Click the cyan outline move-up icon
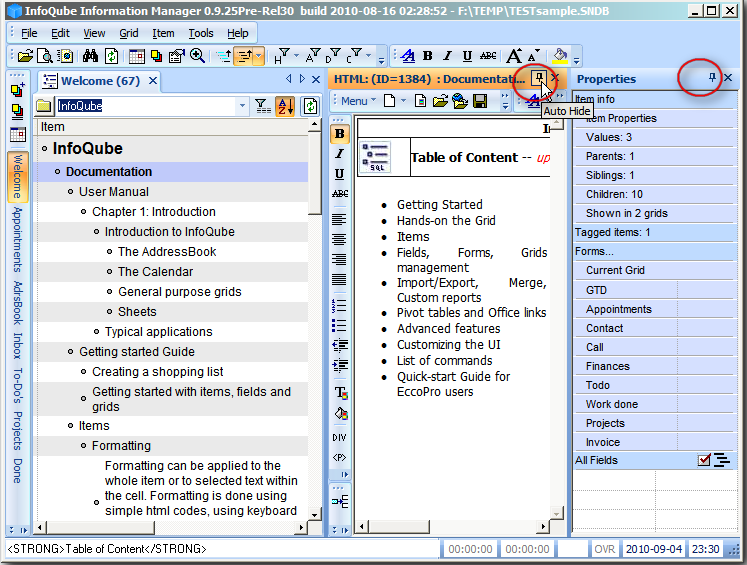This screenshot has height=565, width=747. [223, 56]
